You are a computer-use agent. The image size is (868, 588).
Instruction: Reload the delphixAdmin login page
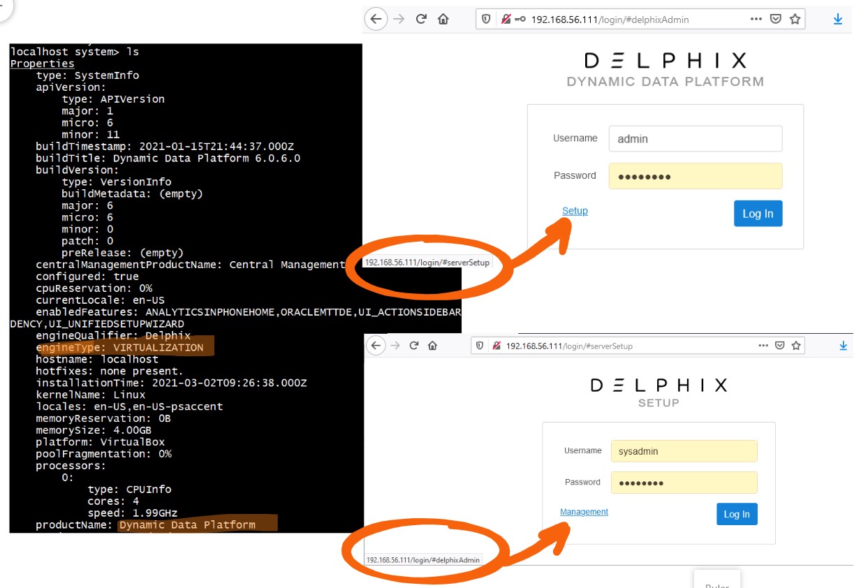coord(421,19)
